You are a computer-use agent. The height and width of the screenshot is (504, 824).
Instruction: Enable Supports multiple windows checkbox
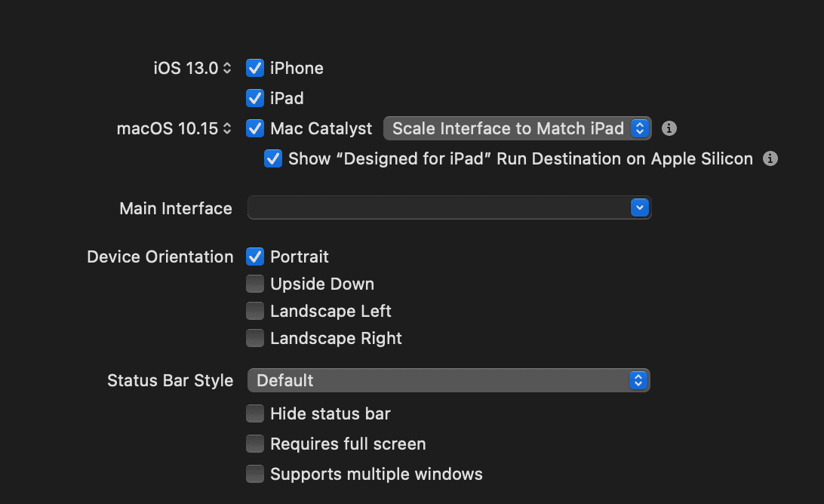[x=255, y=474]
